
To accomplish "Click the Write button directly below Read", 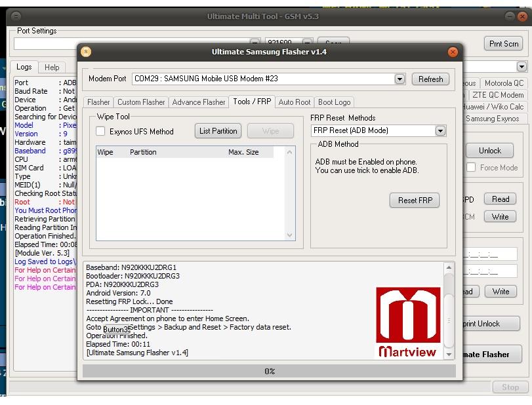I will coord(500,216).
